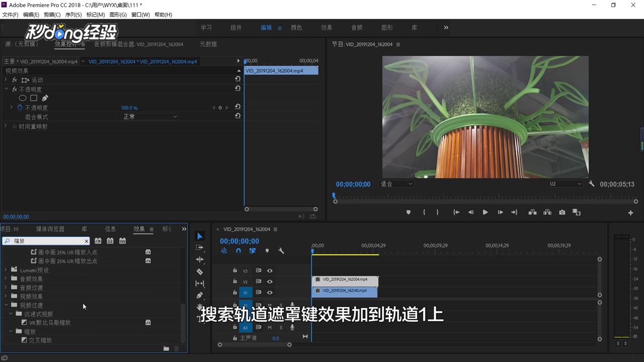The image size is (644, 362).
Task: Select the Track Select Forward tool
Action: 200,248
